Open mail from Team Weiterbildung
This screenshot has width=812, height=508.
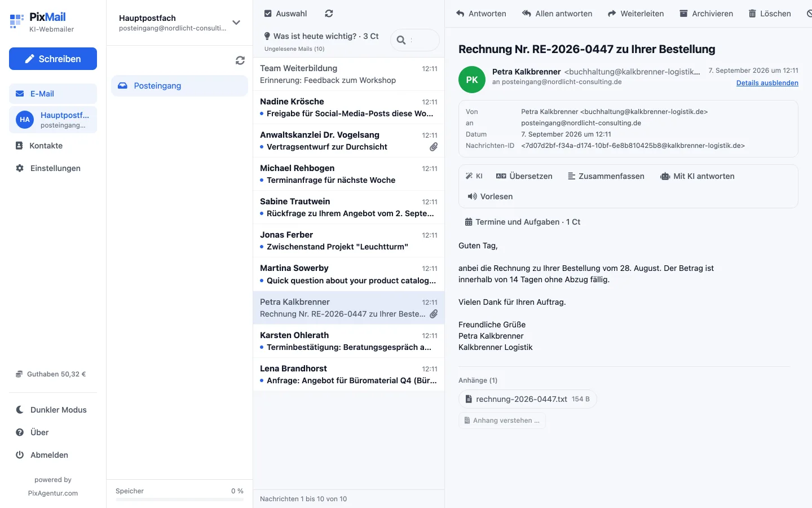tap(348, 74)
